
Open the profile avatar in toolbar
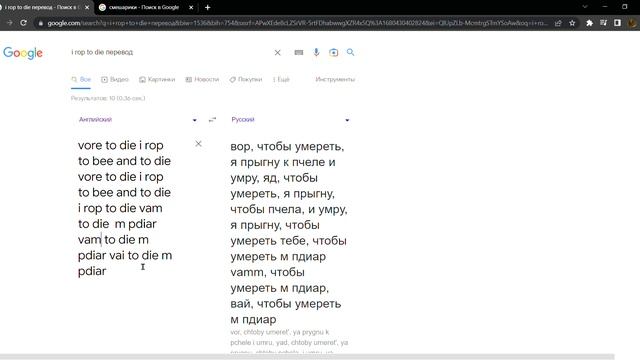click(x=632, y=23)
